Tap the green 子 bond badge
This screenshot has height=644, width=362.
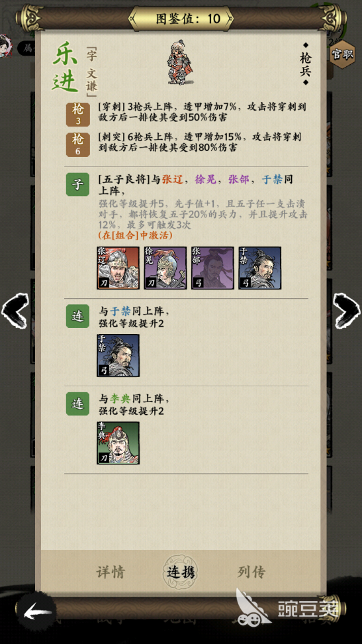tap(77, 184)
